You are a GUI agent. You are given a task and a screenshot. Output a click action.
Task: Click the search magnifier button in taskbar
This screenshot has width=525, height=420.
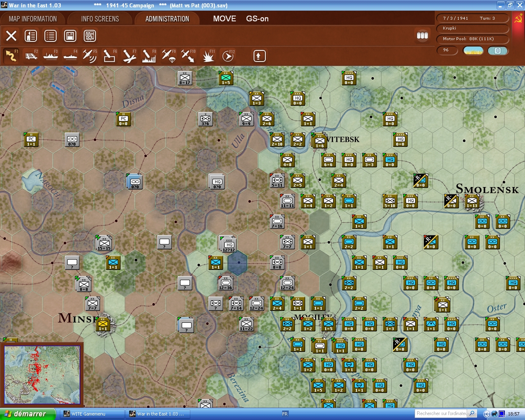pyautogui.click(x=472, y=413)
